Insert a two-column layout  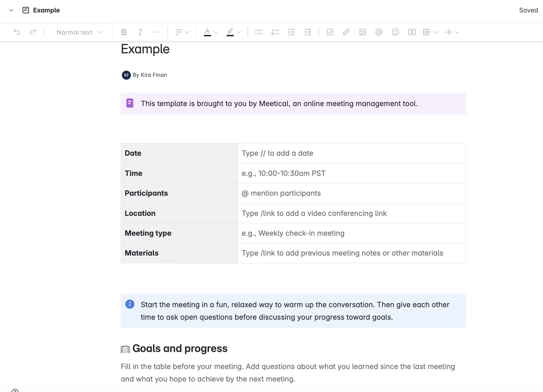tap(412, 32)
